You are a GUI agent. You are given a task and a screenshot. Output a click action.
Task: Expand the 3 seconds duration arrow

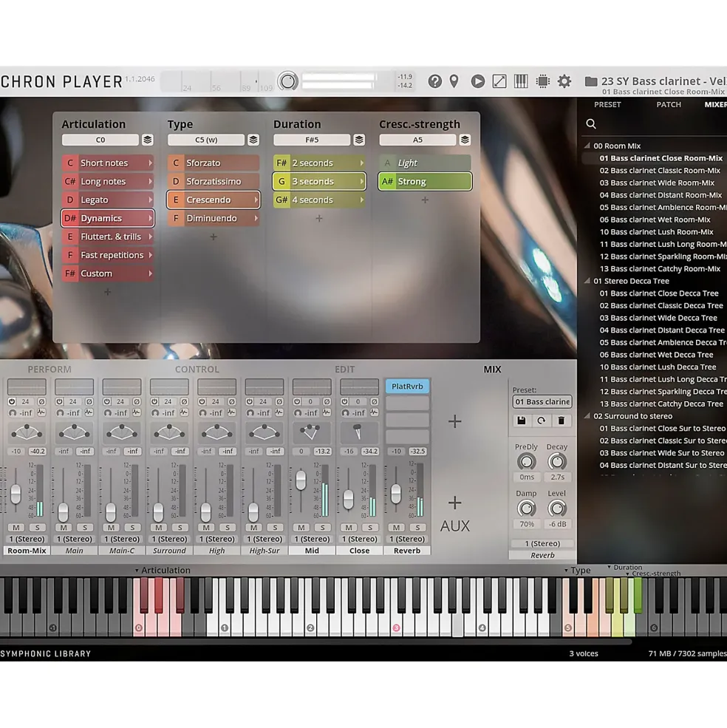click(361, 182)
